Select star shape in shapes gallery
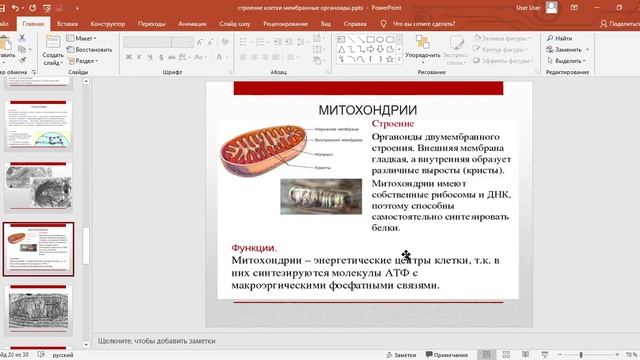 pyautogui.click(x=390, y=59)
